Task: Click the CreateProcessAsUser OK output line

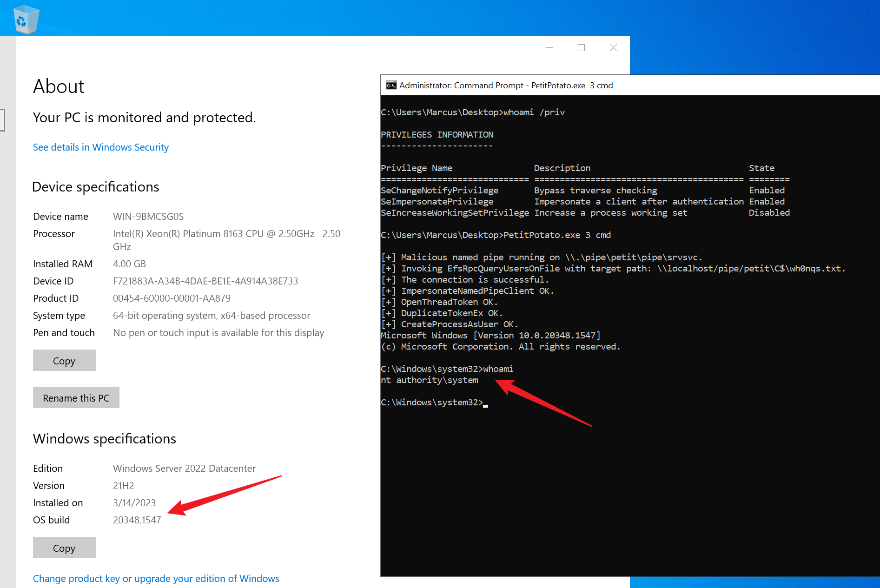Action: click(x=450, y=324)
